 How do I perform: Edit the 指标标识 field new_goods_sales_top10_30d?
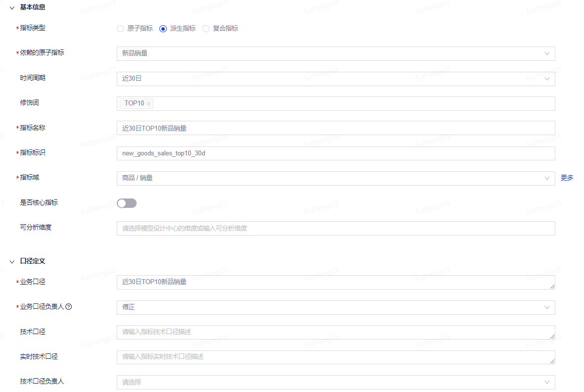click(336, 153)
